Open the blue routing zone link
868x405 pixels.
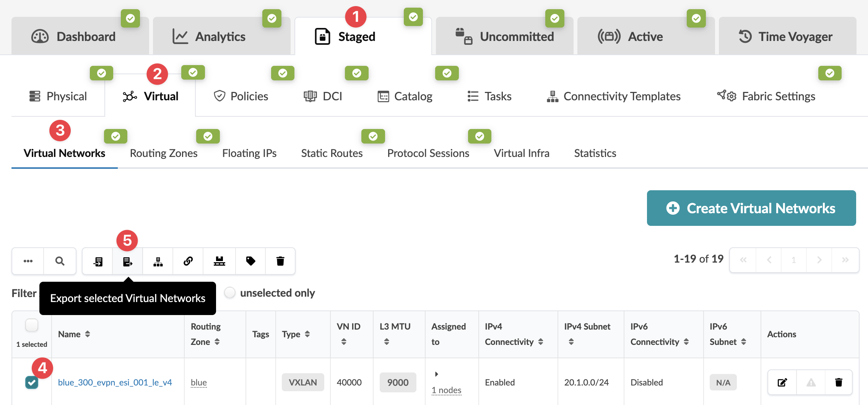199,382
